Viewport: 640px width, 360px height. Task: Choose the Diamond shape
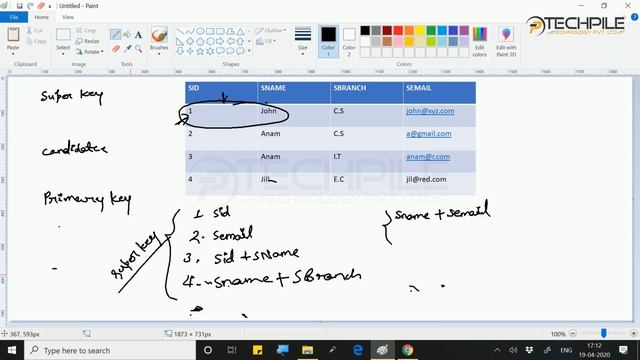coord(190,41)
